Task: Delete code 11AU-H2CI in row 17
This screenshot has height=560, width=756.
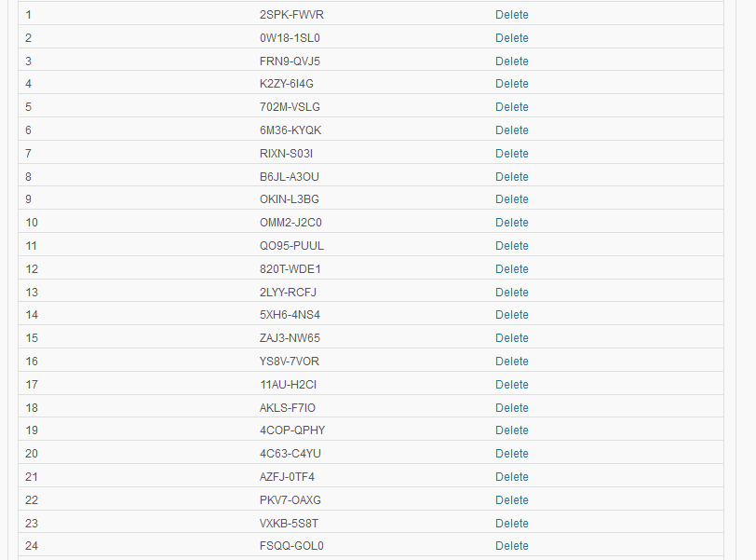Action: tap(511, 385)
